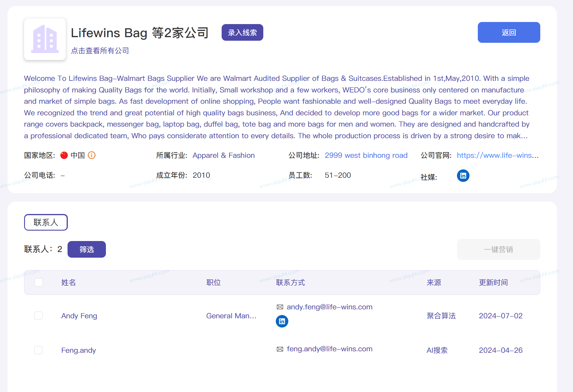
Task: Click the envelope icon beside andy.feng@life-wins.com
Action: click(x=280, y=307)
